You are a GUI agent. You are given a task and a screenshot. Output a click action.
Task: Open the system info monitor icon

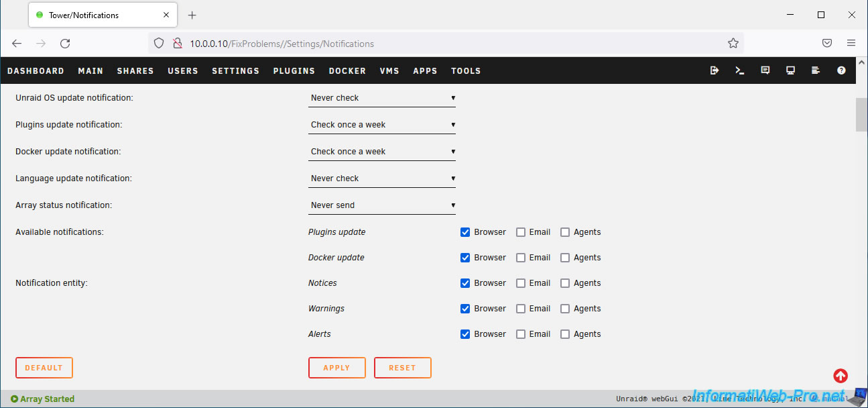[791, 70]
